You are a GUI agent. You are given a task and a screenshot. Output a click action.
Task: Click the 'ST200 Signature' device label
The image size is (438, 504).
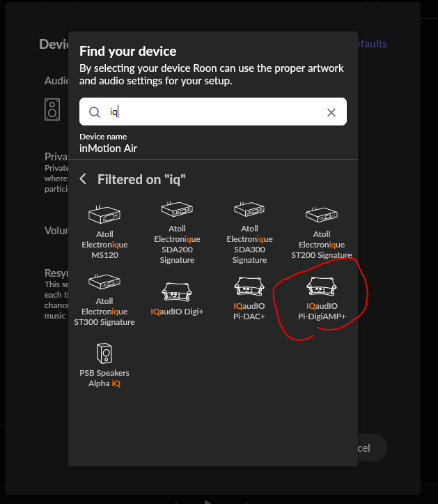coord(322,255)
